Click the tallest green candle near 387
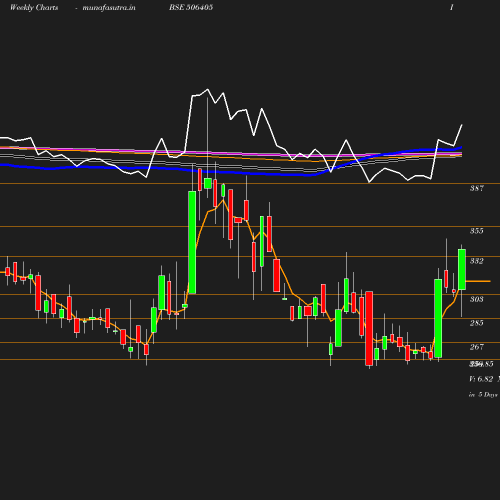 tap(192, 242)
